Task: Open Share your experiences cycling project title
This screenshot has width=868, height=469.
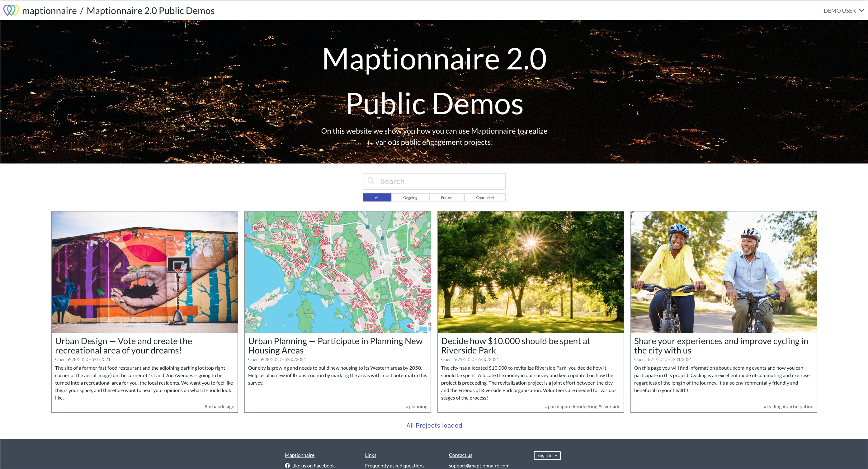Action: tap(721, 346)
